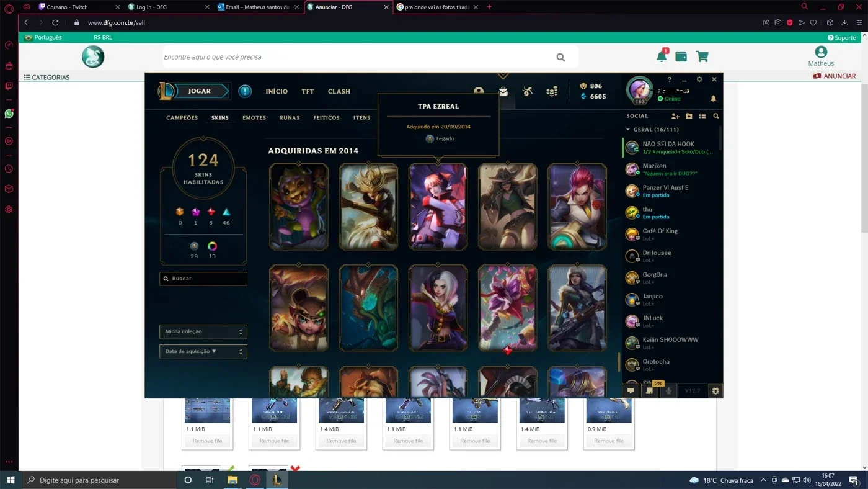Click the blue exclamation alert icon

[x=245, y=91]
